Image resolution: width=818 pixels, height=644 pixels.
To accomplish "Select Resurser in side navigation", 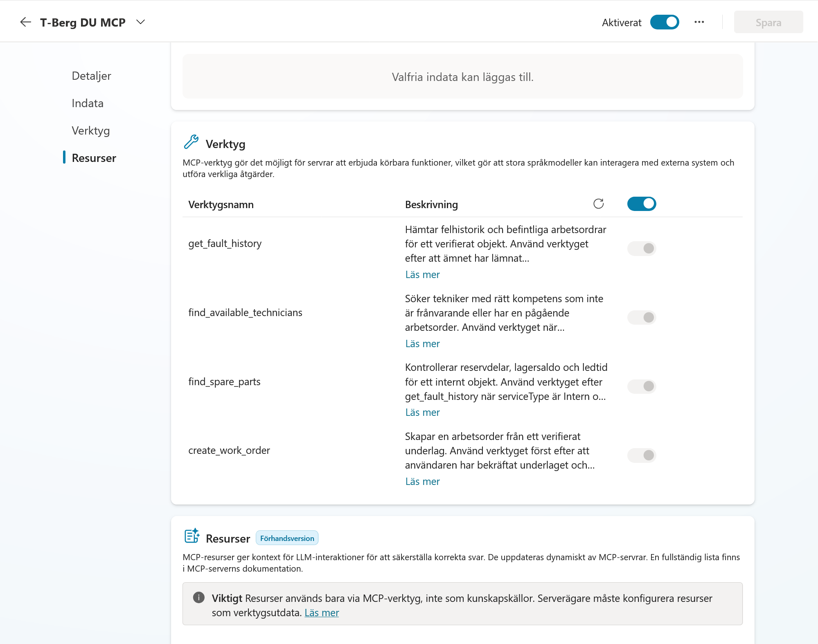I will [94, 158].
